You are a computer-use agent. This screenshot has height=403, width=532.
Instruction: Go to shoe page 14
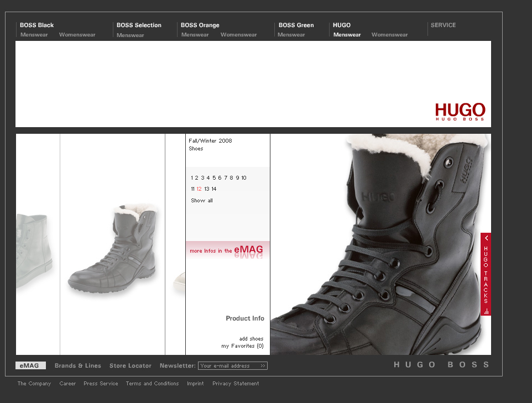[214, 189]
